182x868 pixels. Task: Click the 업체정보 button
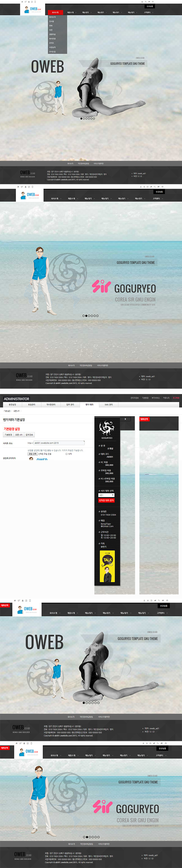29,435
